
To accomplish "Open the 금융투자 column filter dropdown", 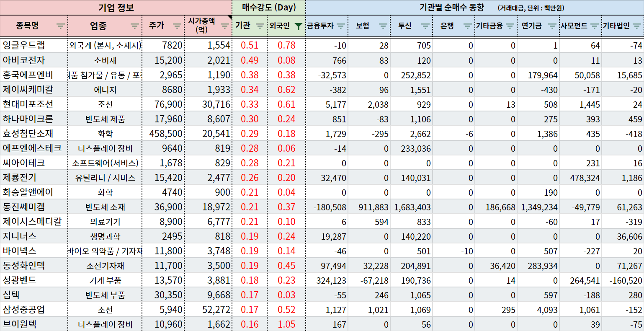I will [x=341, y=26].
